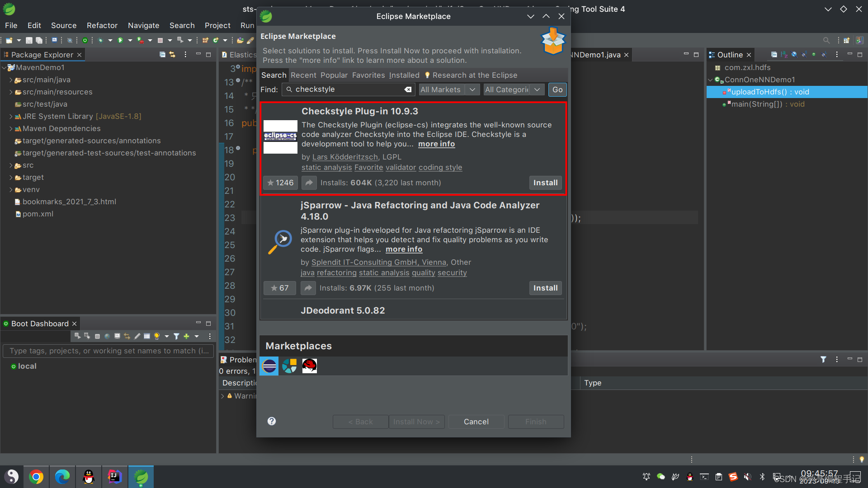Click Install for Checkstyle Plug-in 10.9.3
868x488 pixels.
pyautogui.click(x=545, y=183)
